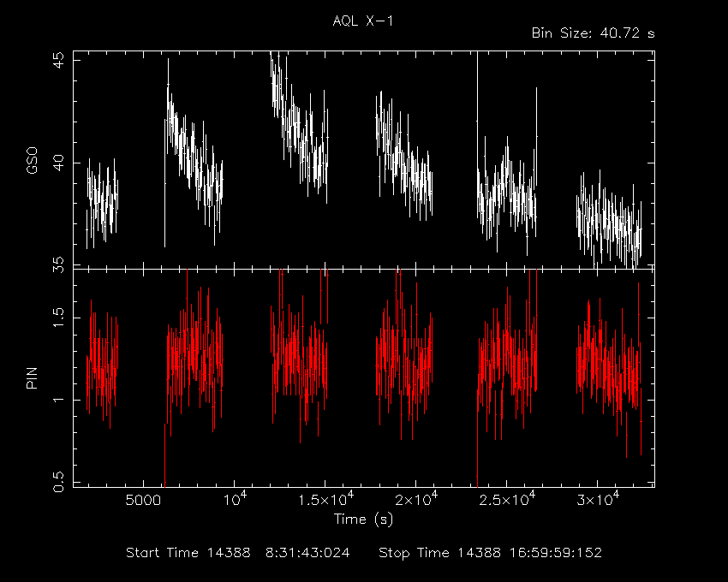The image size is (728, 582).
Task: Select the Start Time 14388 8:31:43:024 text
Action: click(x=238, y=553)
